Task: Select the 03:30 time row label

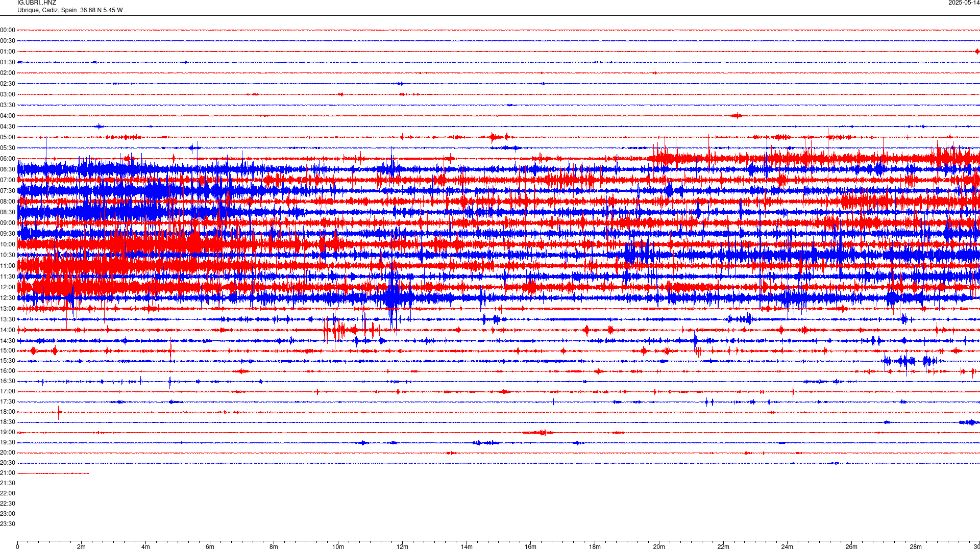Action: (8, 105)
